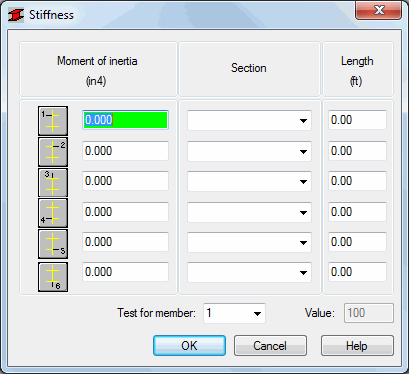Open Section dropdown for member 6
The width and height of the screenshot is (409, 374).
(249, 272)
